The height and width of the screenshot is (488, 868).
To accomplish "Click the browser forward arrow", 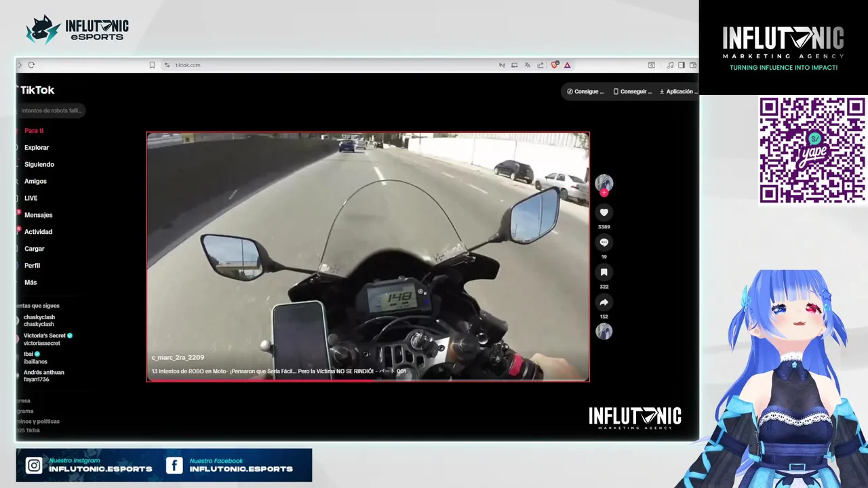I will pyautogui.click(x=20, y=65).
